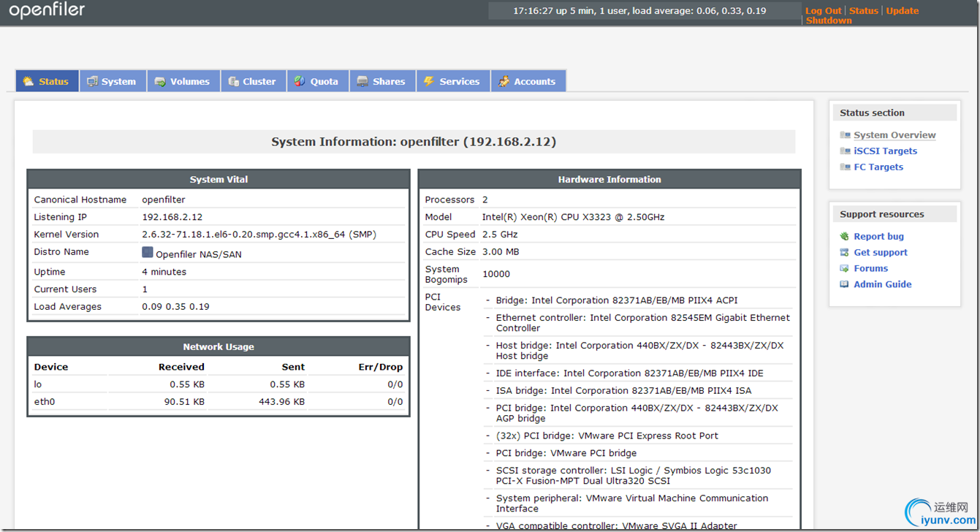Image resolution: width=980 pixels, height=532 pixels.
Task: Click the SCSI storage controller entry
Action: coord(634,476)
